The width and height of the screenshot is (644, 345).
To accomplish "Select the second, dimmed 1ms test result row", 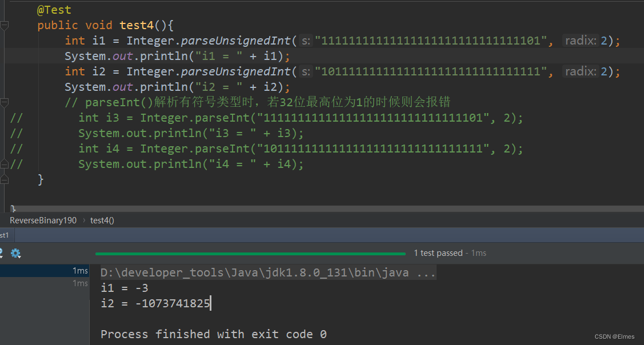I will coord(45,283).
